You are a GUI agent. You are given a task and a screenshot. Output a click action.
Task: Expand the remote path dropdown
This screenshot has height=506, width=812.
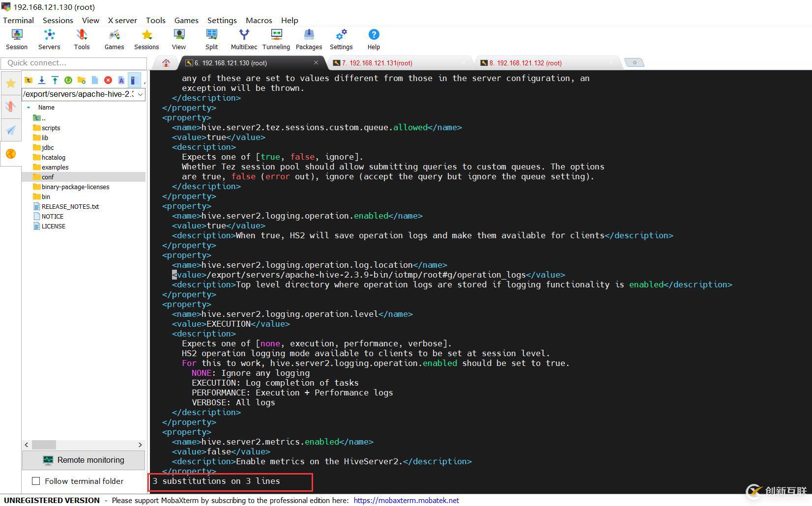point(140,94)
